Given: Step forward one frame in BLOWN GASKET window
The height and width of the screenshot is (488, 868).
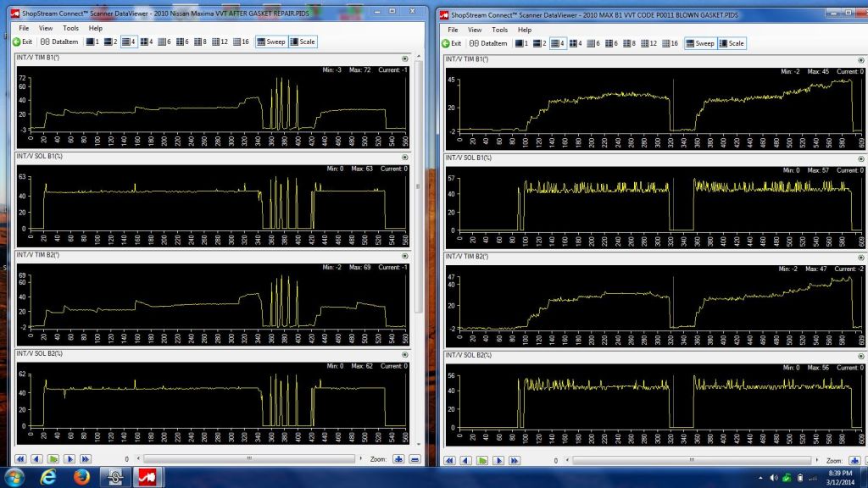Looking at the screenshot, I should [x=498, y=460].
